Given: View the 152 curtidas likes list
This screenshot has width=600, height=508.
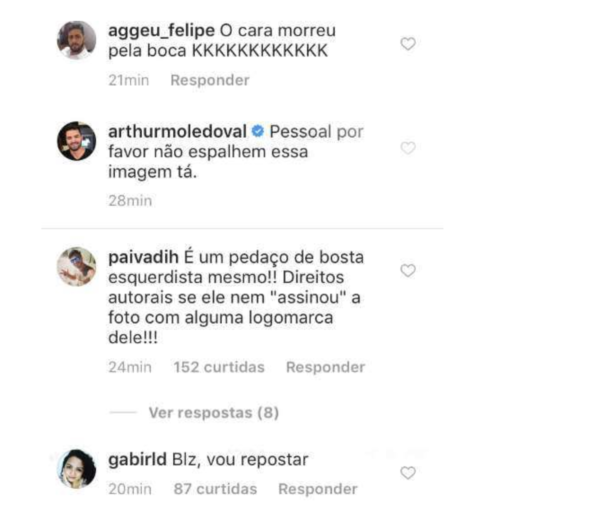Looking at the screenshot, I should coord(219,367).
